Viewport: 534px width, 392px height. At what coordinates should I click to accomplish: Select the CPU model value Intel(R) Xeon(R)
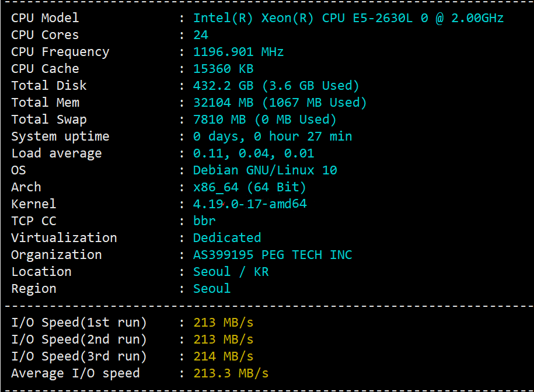coord(253,18)
